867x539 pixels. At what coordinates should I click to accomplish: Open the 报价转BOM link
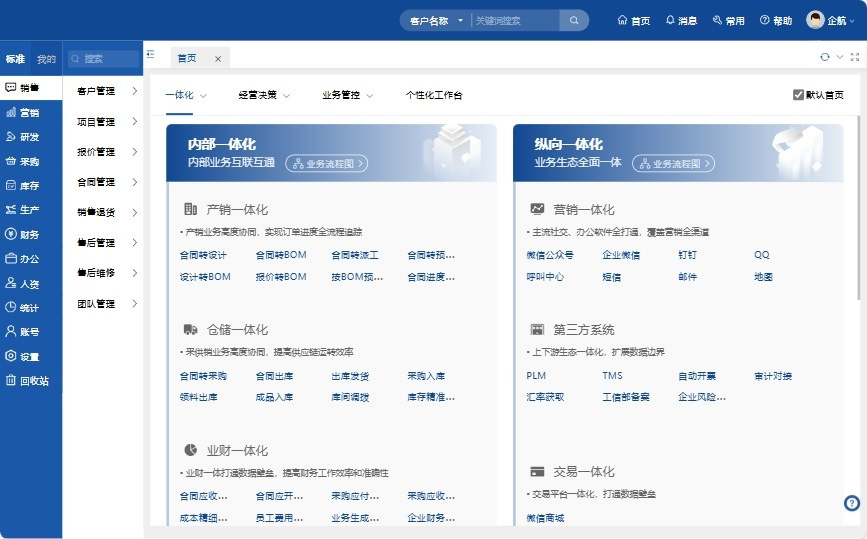click(281, 277)
